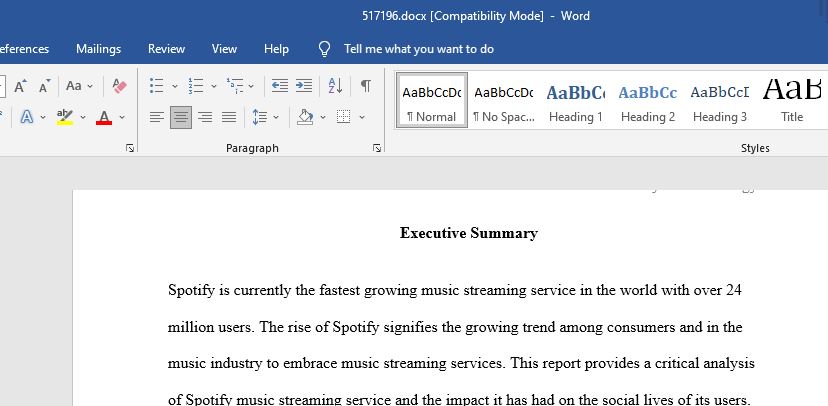Click the word Spotify starting the paragraph
This screenshot has height=406, width=828.
coord(191,290)
